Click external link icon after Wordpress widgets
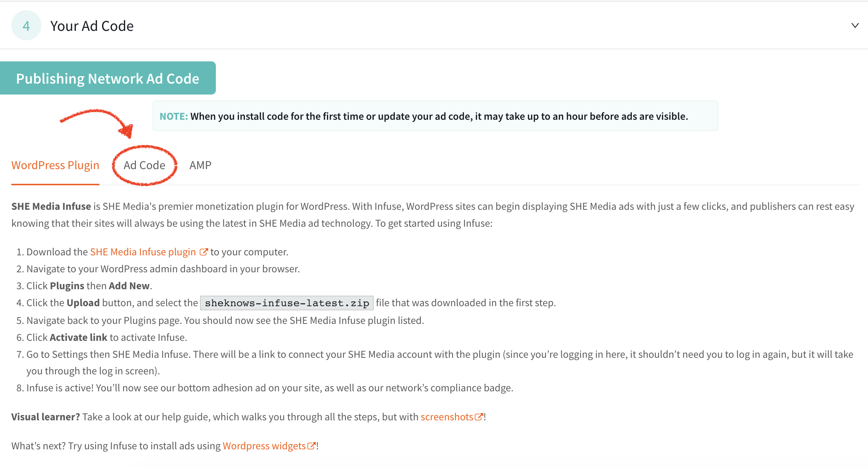This screenshot has width=868, height=467. tap(311, 446)
